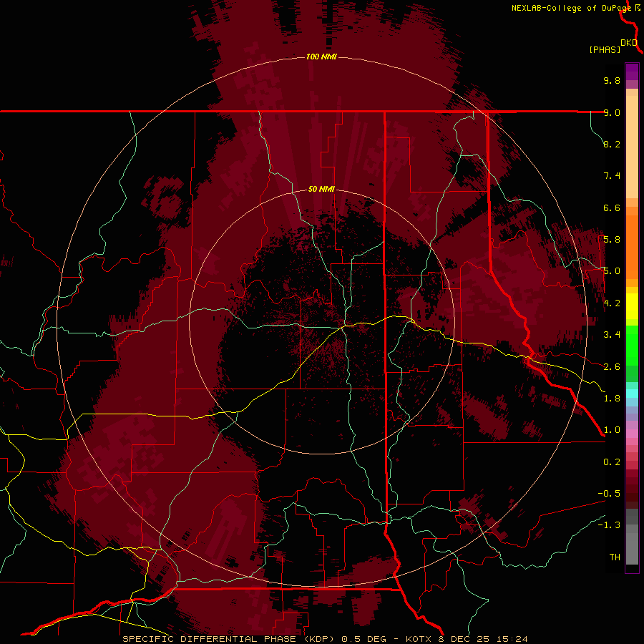Image resolution: width=644 pixels, height=644 pixels.
Task: Pick the yellow segment of color bar
Action: pyautogui.click(x=632, y=306)
